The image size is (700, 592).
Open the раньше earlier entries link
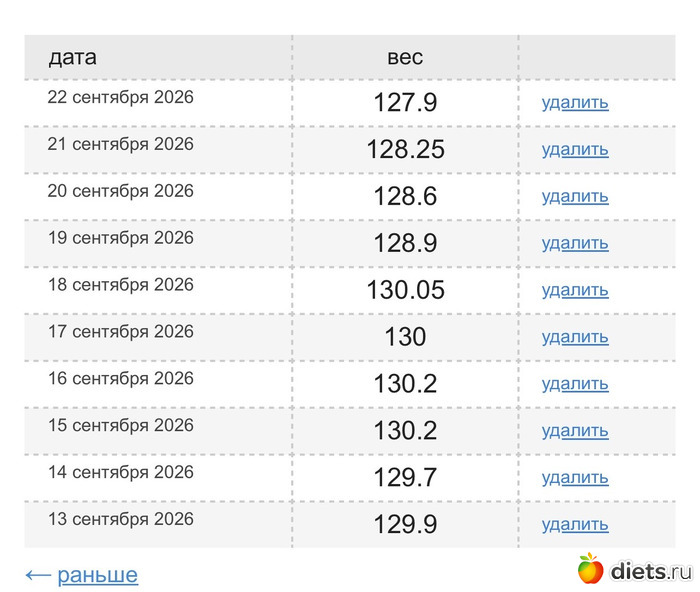[97, 575]
